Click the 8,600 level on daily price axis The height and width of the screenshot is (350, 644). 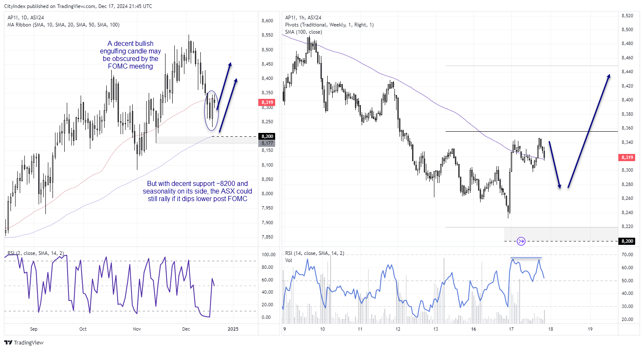pos(267,21)
